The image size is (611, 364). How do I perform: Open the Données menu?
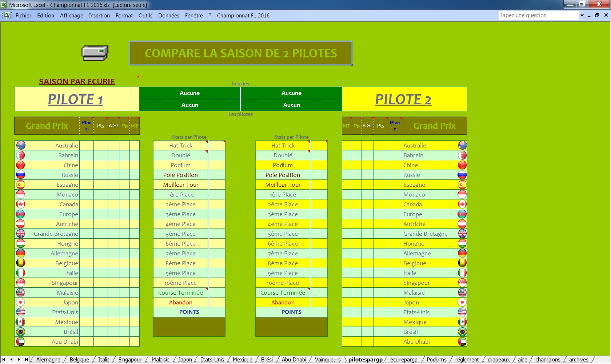tap(168, 16)
